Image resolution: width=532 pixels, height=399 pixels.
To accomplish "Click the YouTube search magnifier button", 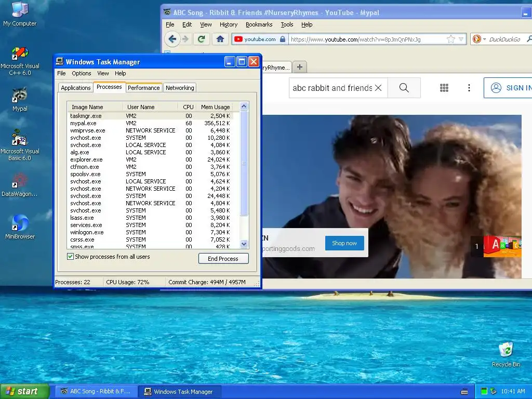I will (x=404, y=88).
